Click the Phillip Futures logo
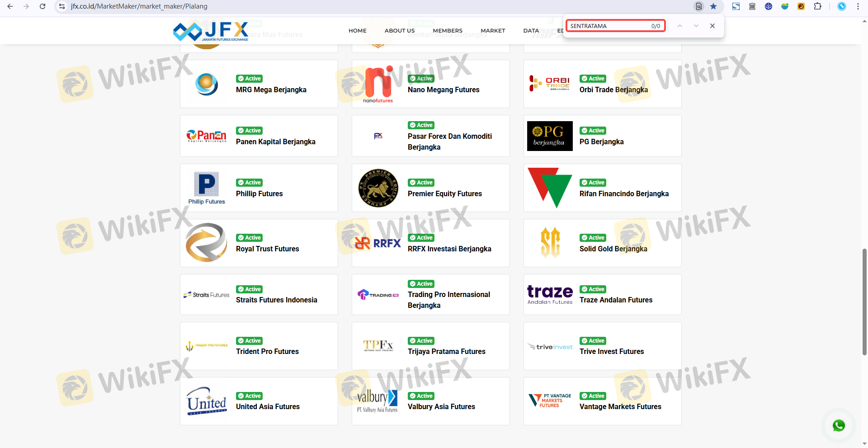 point(207,188)
